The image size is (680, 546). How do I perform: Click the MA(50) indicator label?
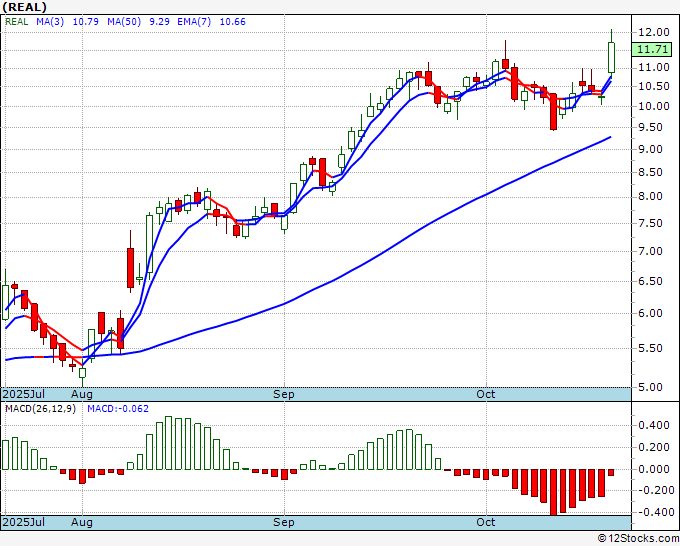tap(124, 22)
